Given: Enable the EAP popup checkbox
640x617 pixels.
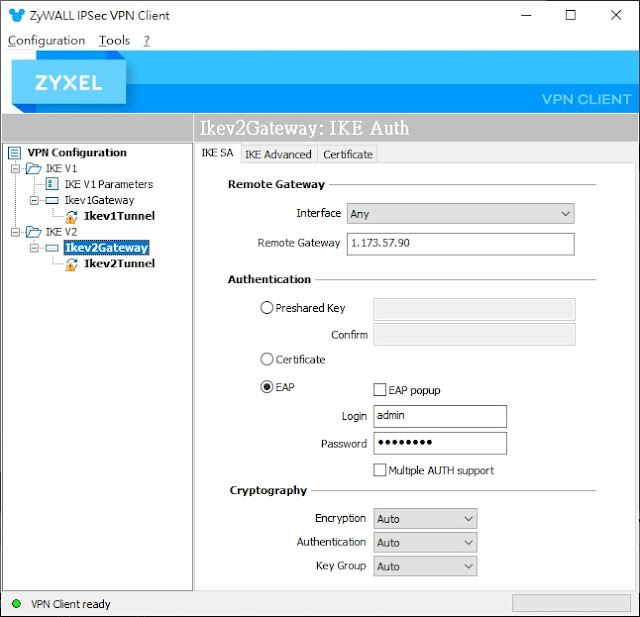Looking at the screenshot, I should tap(380, 390).
